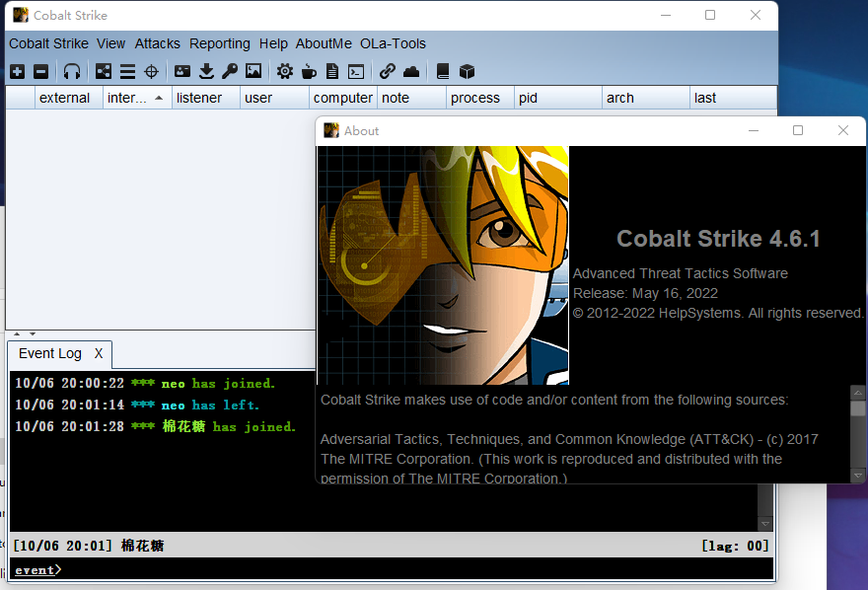The image size is (868, 590).
Task: Open the Credentials ID card icon
Action: point(182,71)
